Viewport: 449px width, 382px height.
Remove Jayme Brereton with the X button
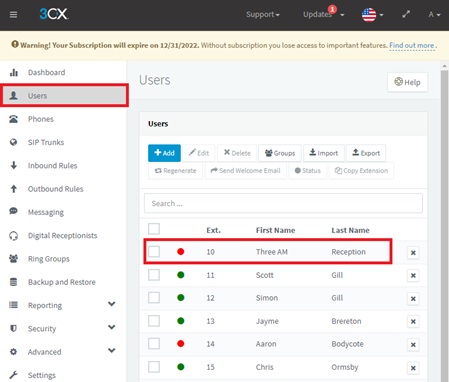click(x=413, y=321)
